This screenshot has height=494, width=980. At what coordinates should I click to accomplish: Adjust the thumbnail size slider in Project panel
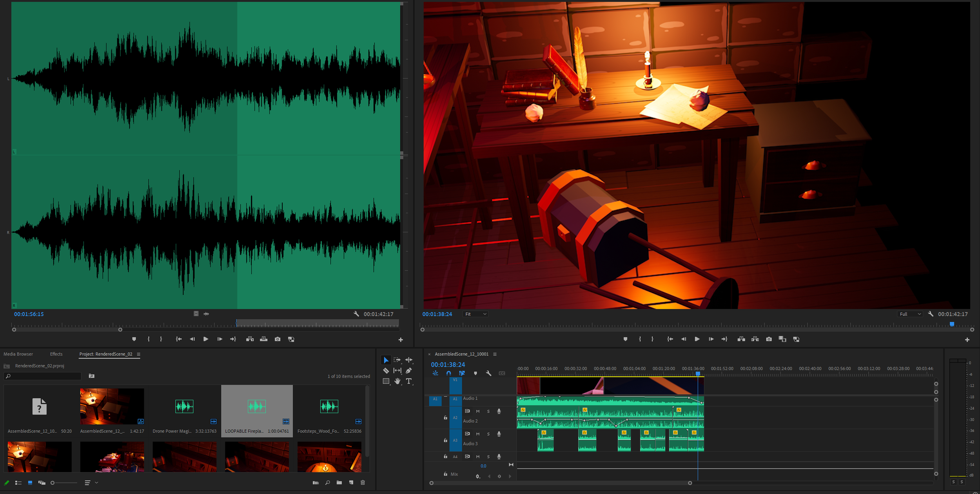53,483
